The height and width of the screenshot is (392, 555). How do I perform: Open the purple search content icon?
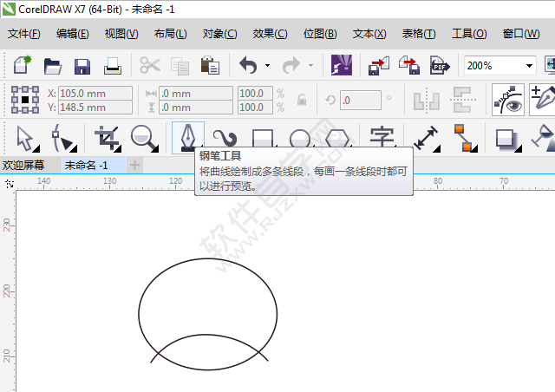pyautogui.click(x=341, y=65)
